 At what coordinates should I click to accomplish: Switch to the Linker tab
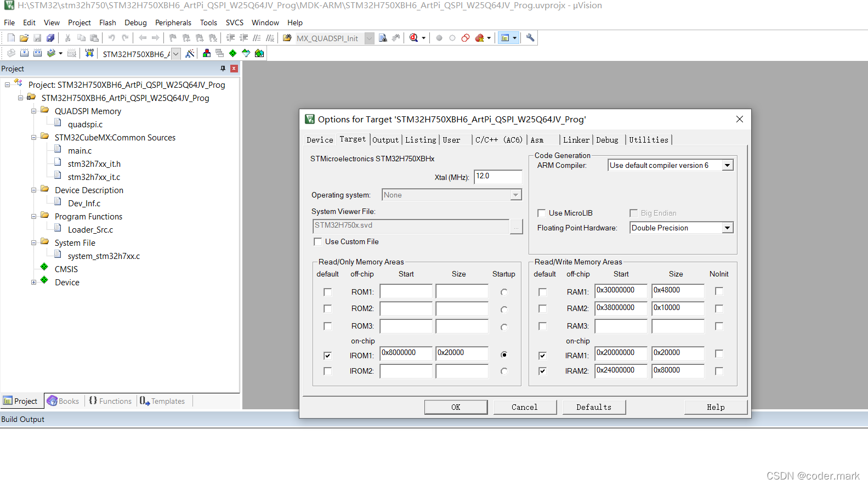576,140
